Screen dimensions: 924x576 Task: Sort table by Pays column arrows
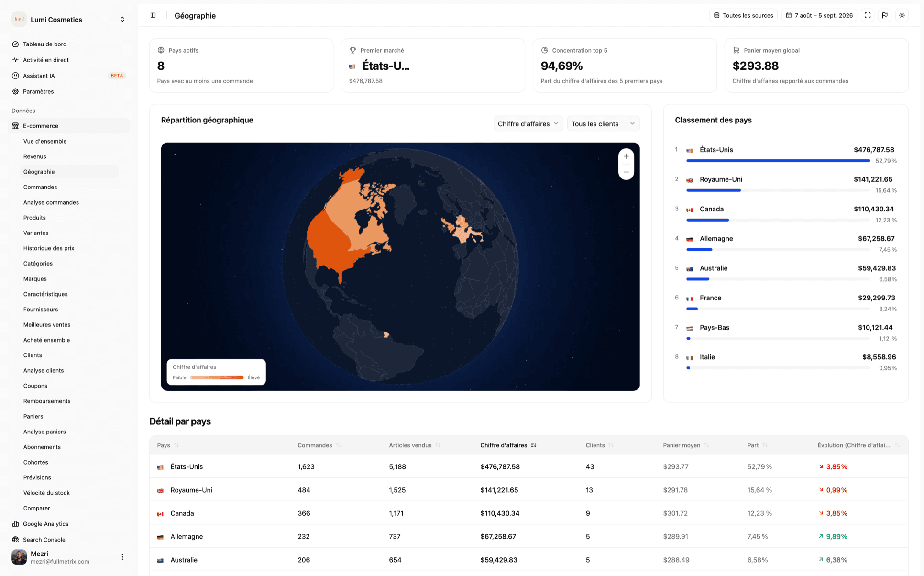point(176,445)
